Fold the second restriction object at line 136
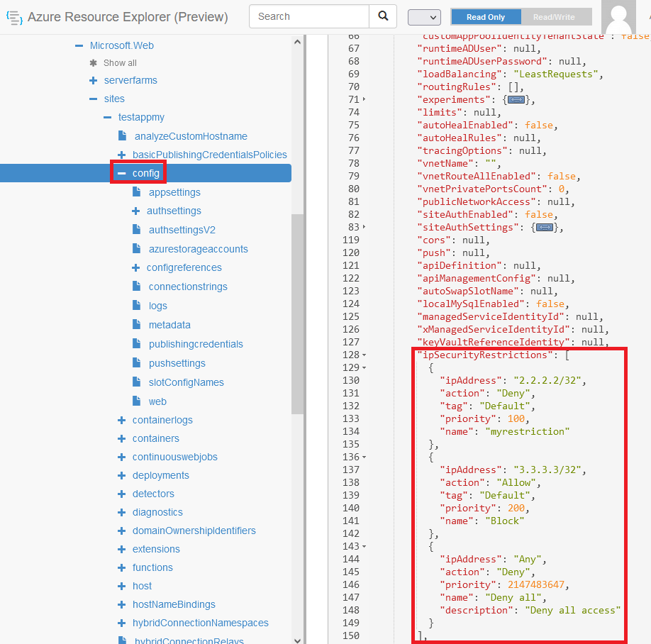The width and height of the screenshot is (651, 644). click(364, 457)
